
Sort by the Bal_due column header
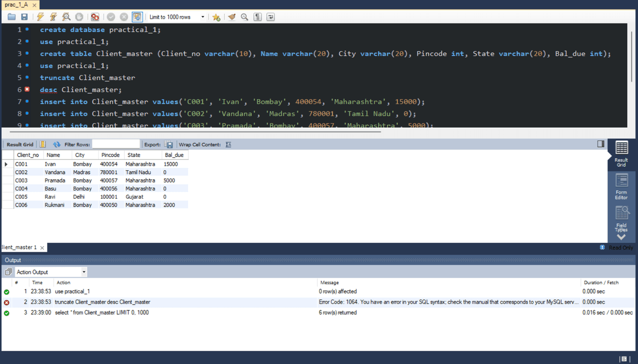click(x=173, y=155)
